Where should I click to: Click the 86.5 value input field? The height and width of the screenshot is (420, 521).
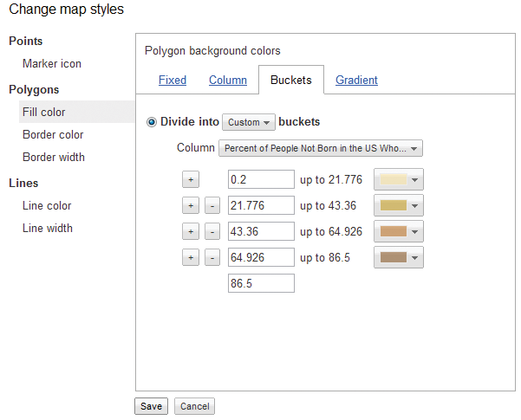click(x=261, y=283)
